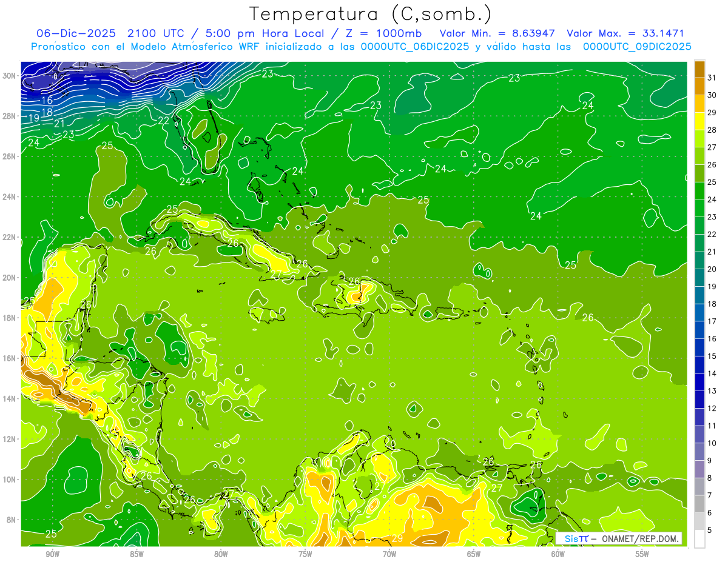Click the 20 label on the color scale
The height and width of the screenshot is (562, 728).
click(x=712, y=269)
